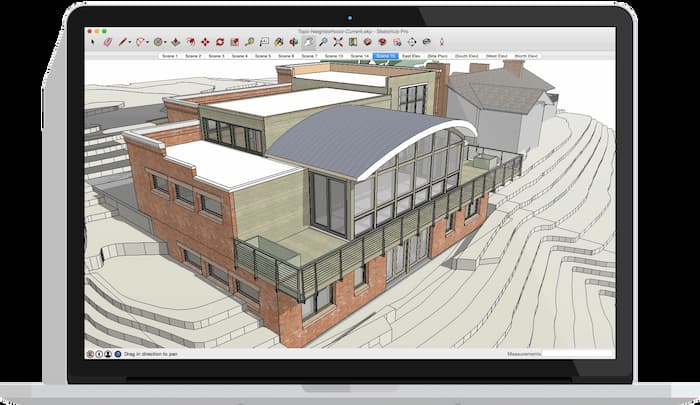Open the Scene 7 tab
The height and width of the screenshot is (405, 700).
click(x=309, y=56)
